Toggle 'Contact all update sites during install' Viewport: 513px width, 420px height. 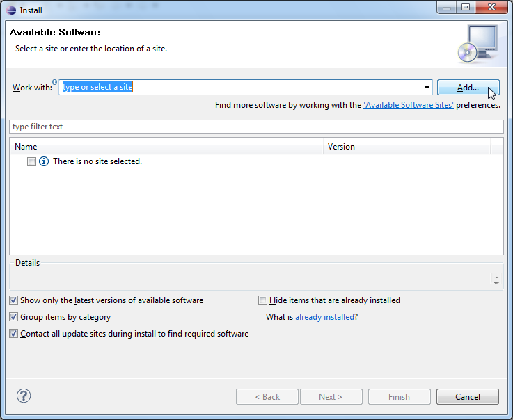[x=14, y=334]
